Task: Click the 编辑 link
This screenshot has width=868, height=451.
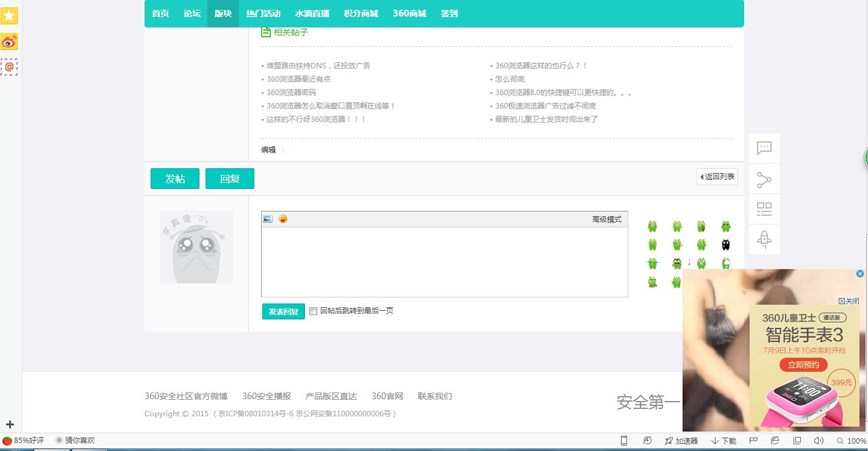Action: pyautogui.click(x=268, y=150)
